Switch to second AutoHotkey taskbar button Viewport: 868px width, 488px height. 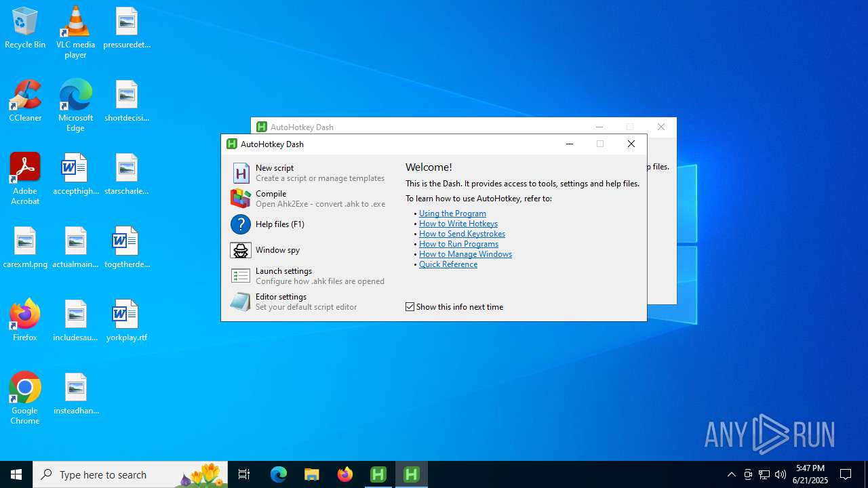[412, 474]
